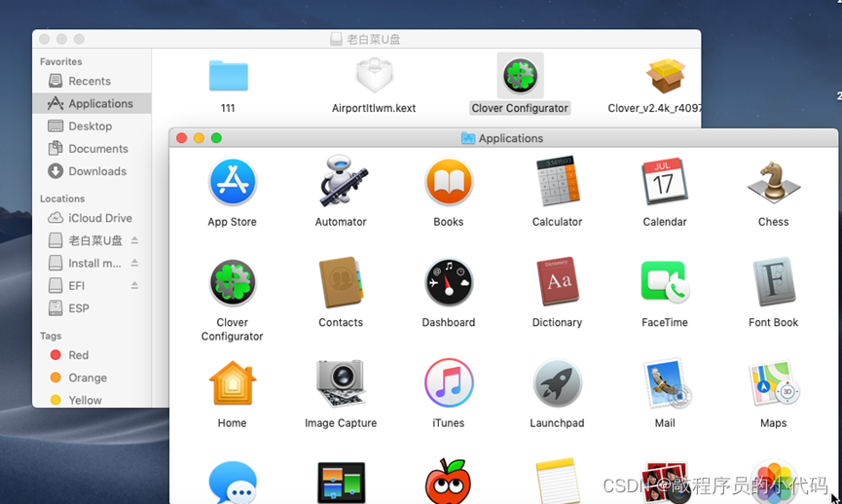
Task: Open the iTunes app icon
Action: point(449,383)
